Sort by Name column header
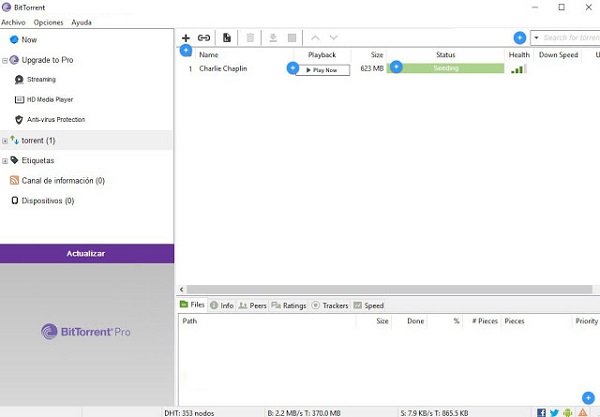Screen dimensions: 600x417 209,55
